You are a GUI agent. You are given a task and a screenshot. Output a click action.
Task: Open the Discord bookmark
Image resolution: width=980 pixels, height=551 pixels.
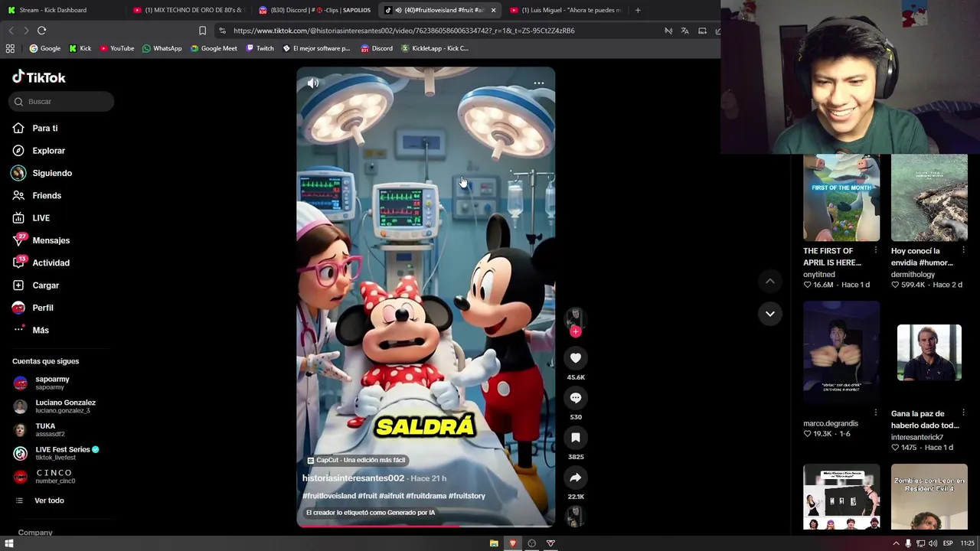coord(377,48)
